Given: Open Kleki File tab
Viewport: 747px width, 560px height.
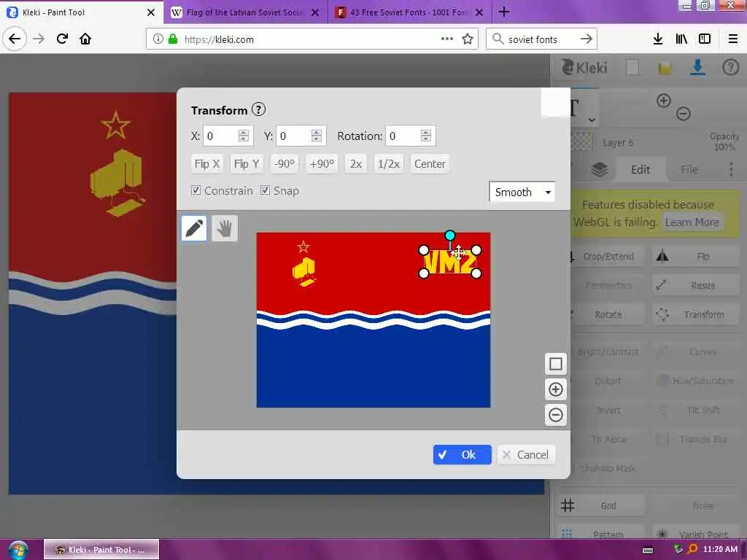Looking at the screenshot, I should pyautogui.click(x=689, y=169).
